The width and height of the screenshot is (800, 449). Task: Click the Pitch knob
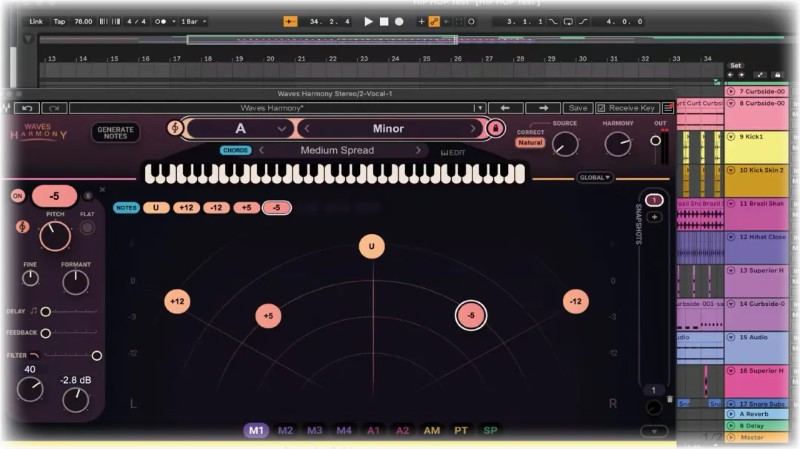tap(55, 236)
